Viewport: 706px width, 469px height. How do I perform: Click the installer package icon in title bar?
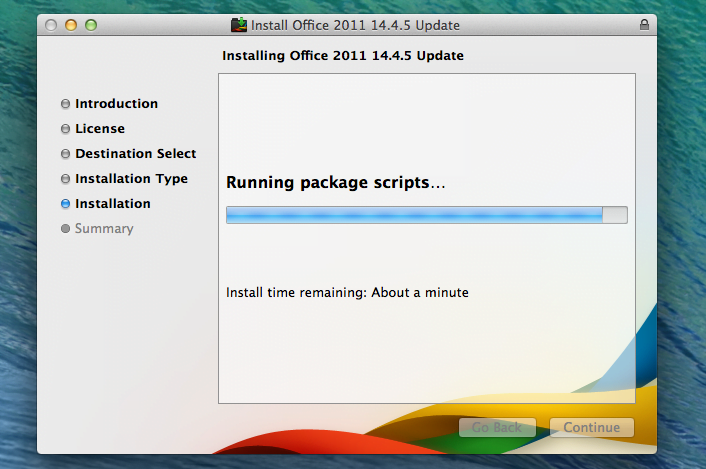coord(239,24)
